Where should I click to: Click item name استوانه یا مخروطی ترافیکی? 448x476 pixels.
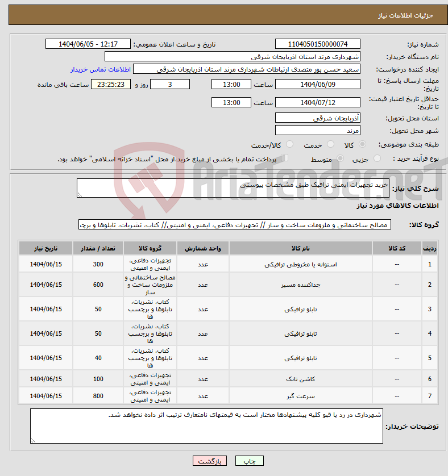pos(301,264)
